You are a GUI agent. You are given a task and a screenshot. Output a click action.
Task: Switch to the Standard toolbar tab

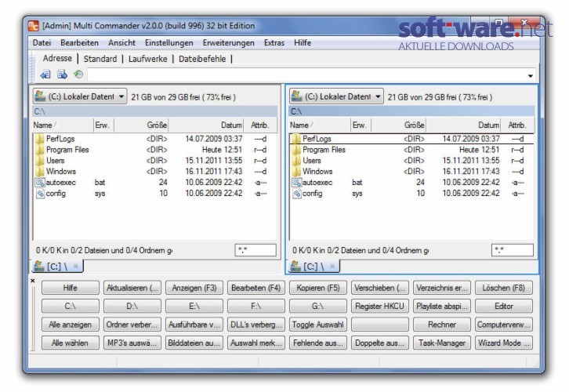pos(100,59)
